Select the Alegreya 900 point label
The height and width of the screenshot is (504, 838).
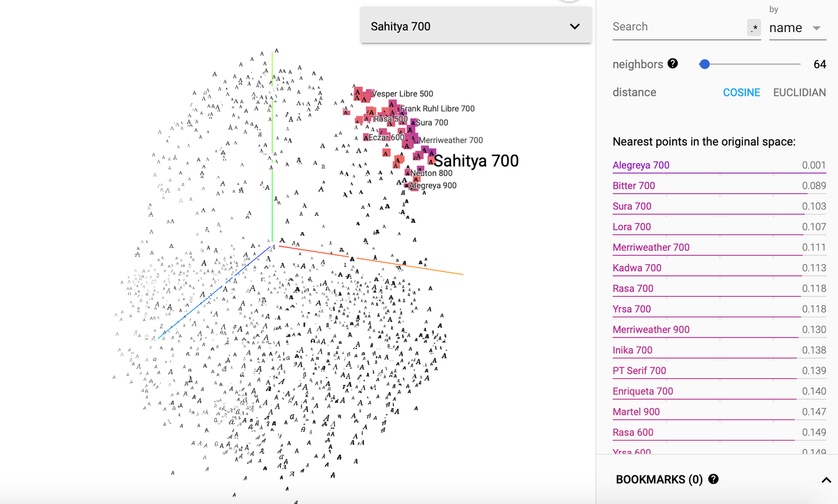click(x=433, y=186)
